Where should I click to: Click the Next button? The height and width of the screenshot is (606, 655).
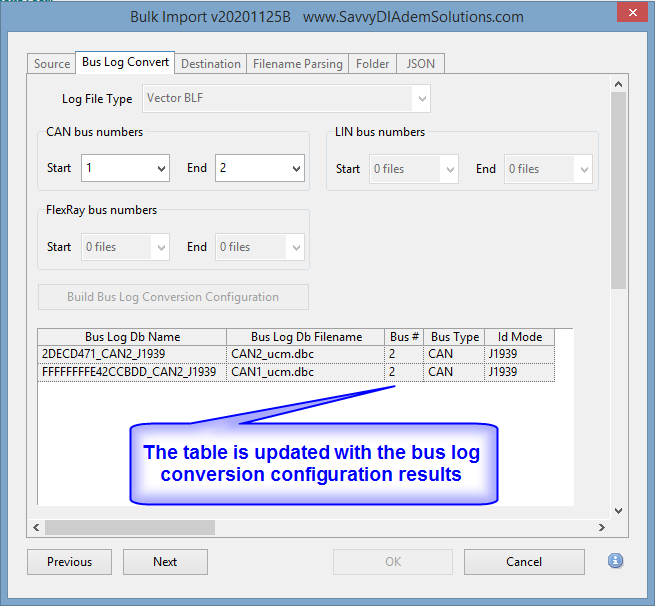[165, 562]
